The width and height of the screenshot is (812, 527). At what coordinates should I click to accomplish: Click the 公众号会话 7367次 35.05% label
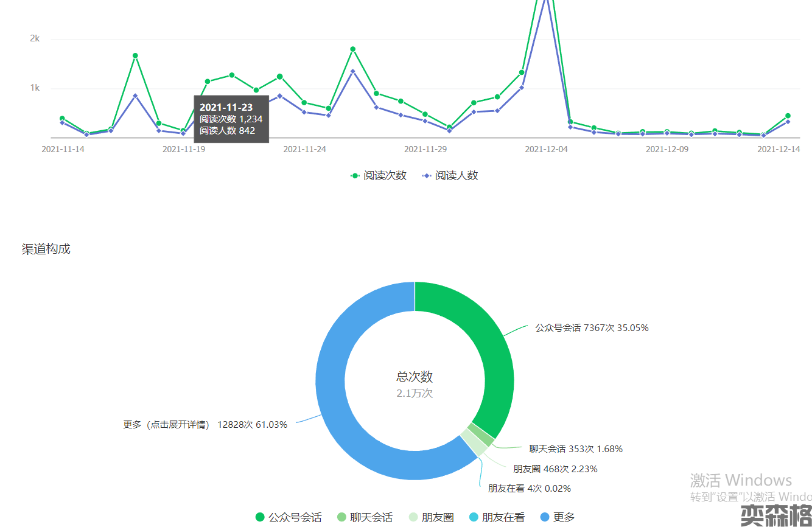pyautogui.click(x=592, y=327)
